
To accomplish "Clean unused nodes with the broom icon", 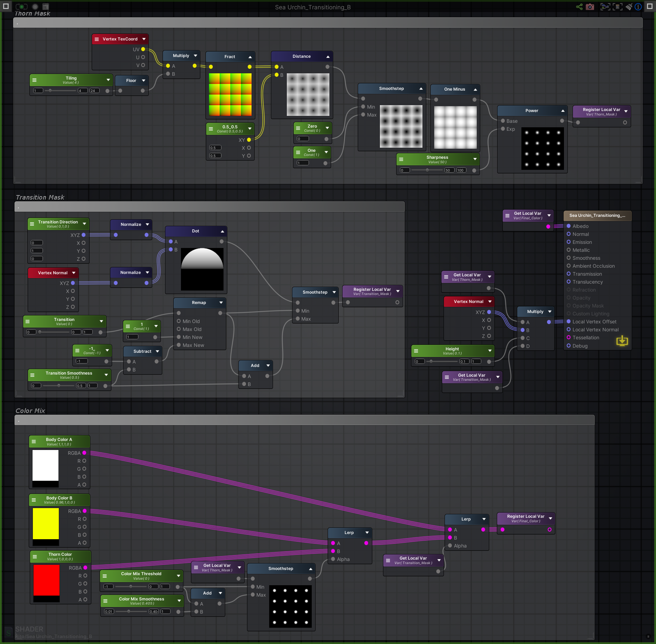I will coord(629,7).
